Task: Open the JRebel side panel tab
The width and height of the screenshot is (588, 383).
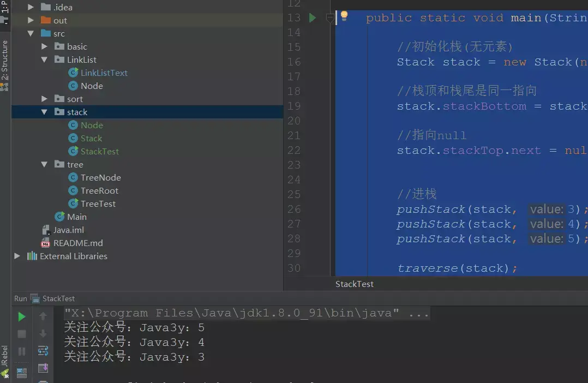Action: [x=5, y=355]
